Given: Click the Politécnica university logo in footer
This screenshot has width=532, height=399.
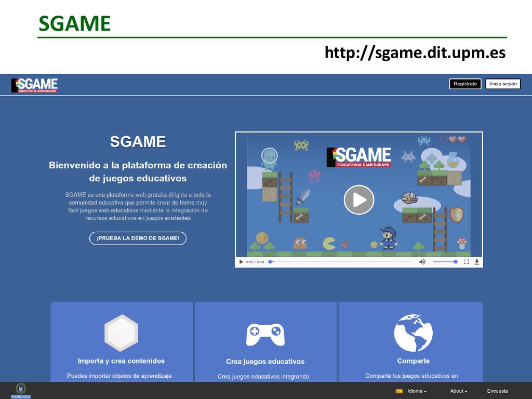Looking at the screenshot, I should tap(21, 391).
